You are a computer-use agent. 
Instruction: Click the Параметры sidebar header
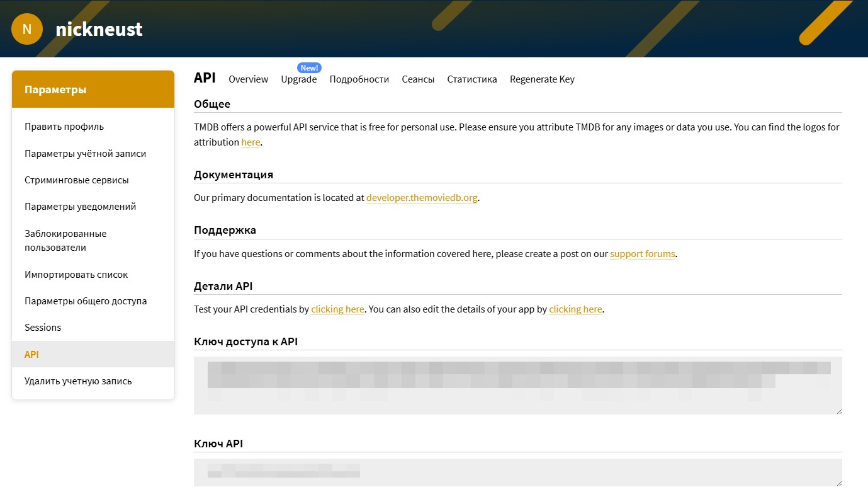point(93,89)
